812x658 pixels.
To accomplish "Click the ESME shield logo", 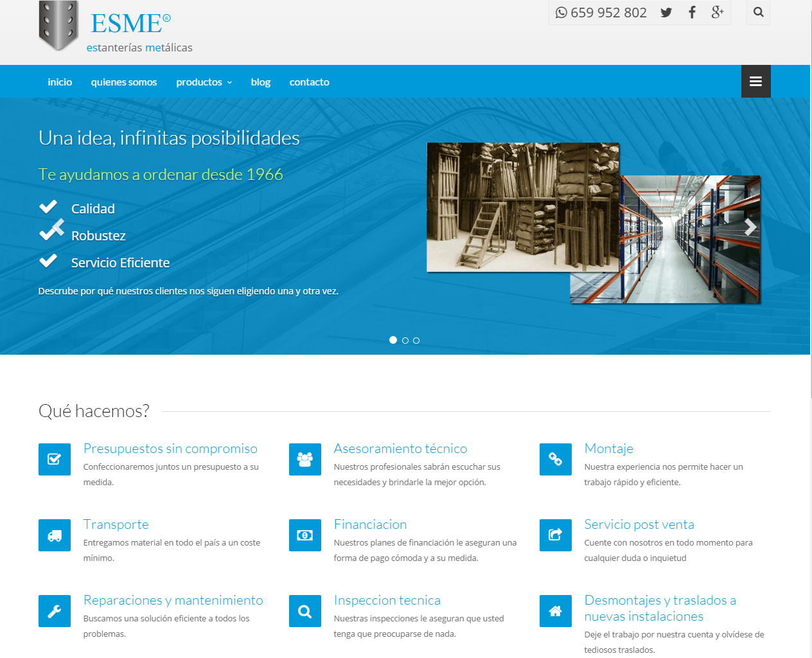I will (58, 26).
